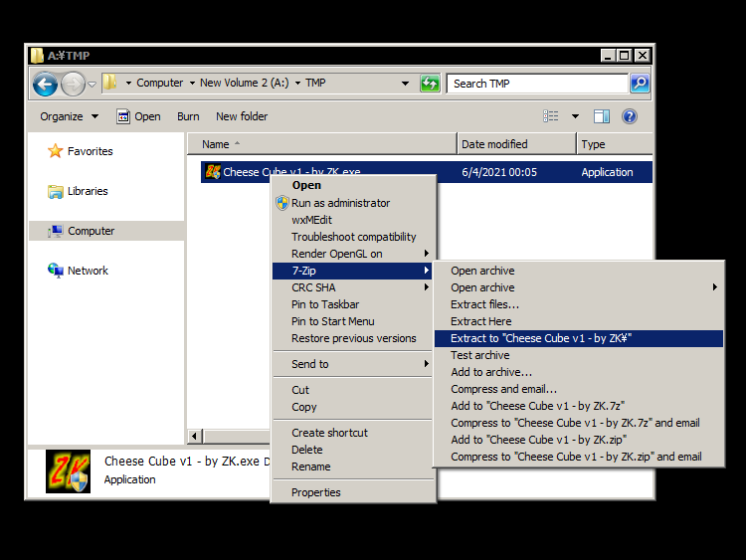Choose Create shortcut
This screenshot has height=560, width=746.
coord(353,433)
